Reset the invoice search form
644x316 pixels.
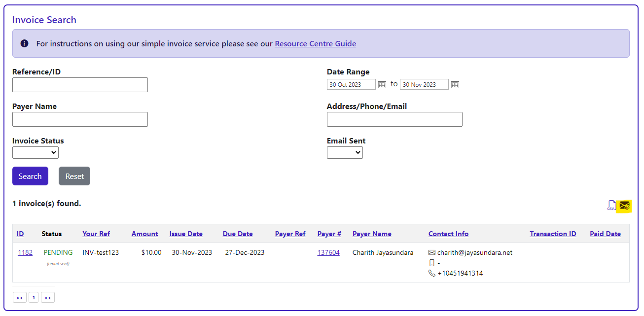point(74,176)
